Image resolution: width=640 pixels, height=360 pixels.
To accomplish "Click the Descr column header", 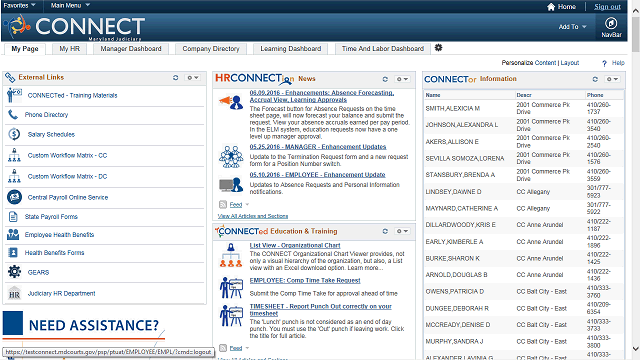I will pos(524,95).
